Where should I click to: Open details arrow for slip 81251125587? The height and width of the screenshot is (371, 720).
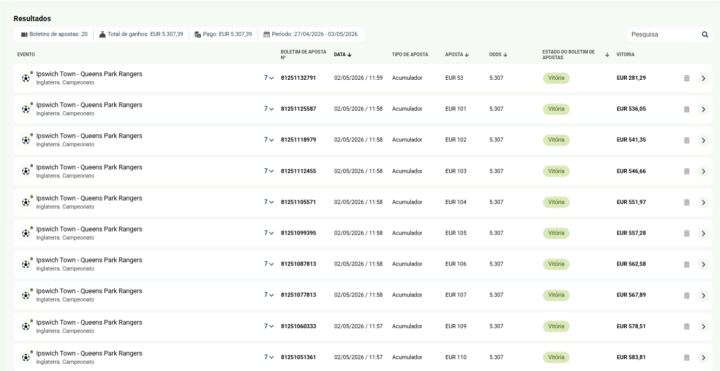pyautogui.click(x=703, y=109)
